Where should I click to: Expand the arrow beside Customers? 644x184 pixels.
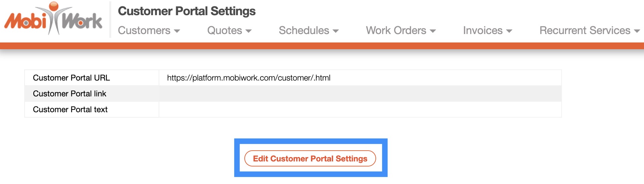[177, 31]
